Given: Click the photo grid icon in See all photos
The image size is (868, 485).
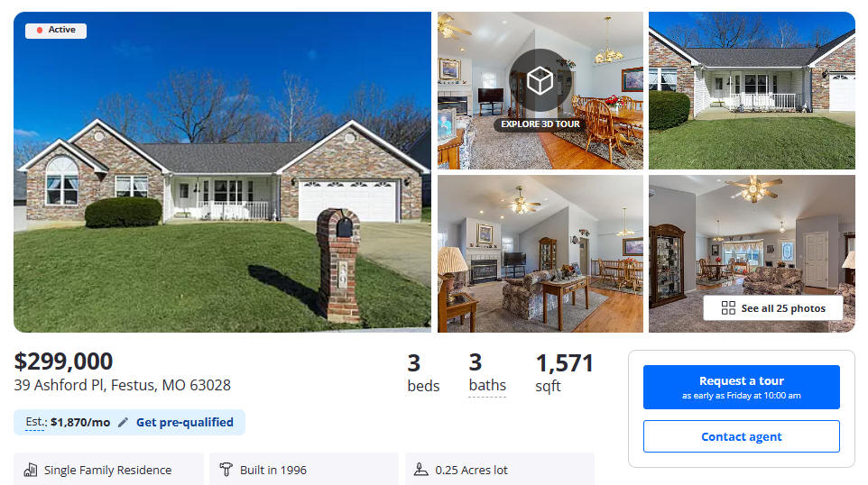Looking at the screenshot, I should click(x=728, y=308).
